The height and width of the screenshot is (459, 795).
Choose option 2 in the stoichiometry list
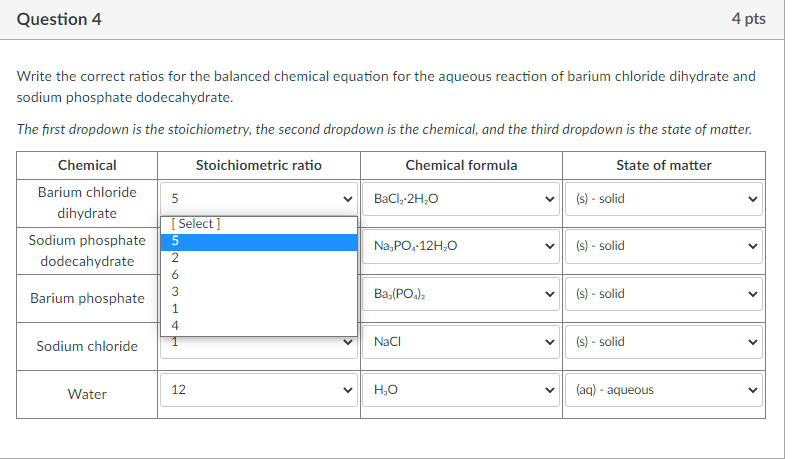point(257,257)
